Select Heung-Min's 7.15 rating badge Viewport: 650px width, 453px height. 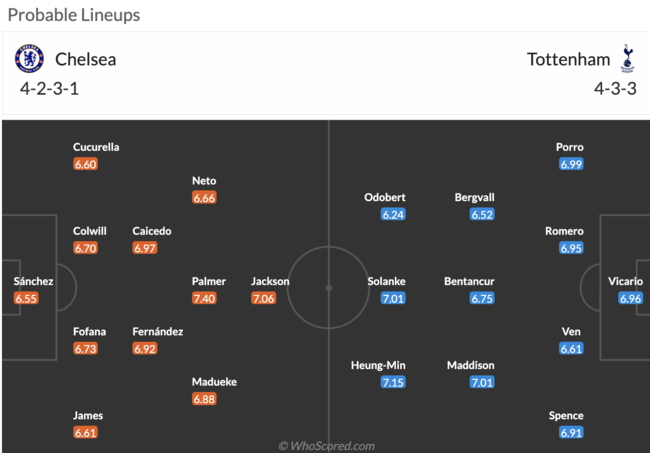(393, 382)
